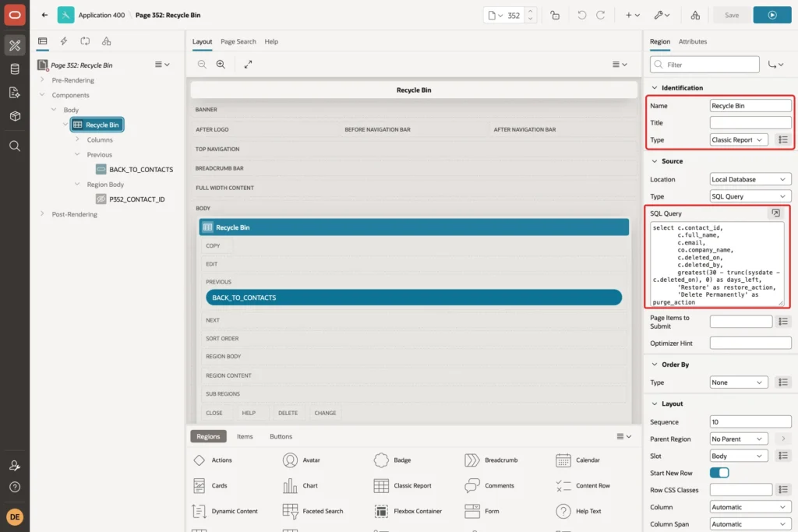
Task: Open SQL Workshop database icon
Action: tap(15, 69)
